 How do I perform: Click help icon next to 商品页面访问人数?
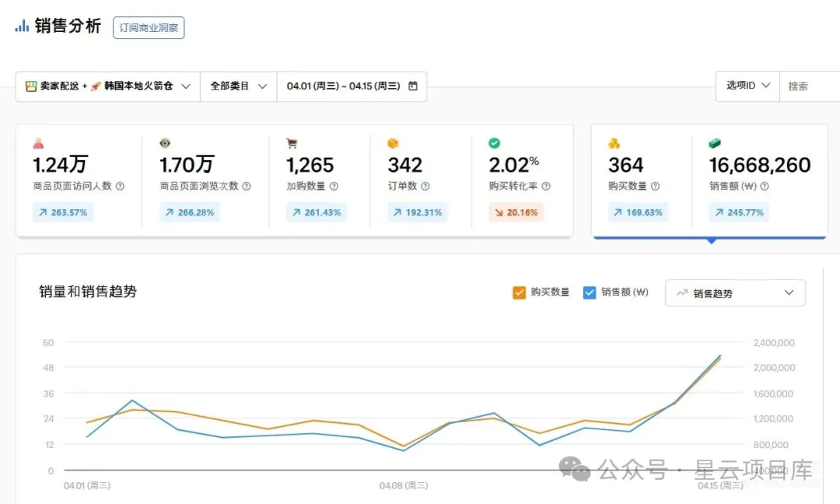pyautogui.click(x=120, y=187)
